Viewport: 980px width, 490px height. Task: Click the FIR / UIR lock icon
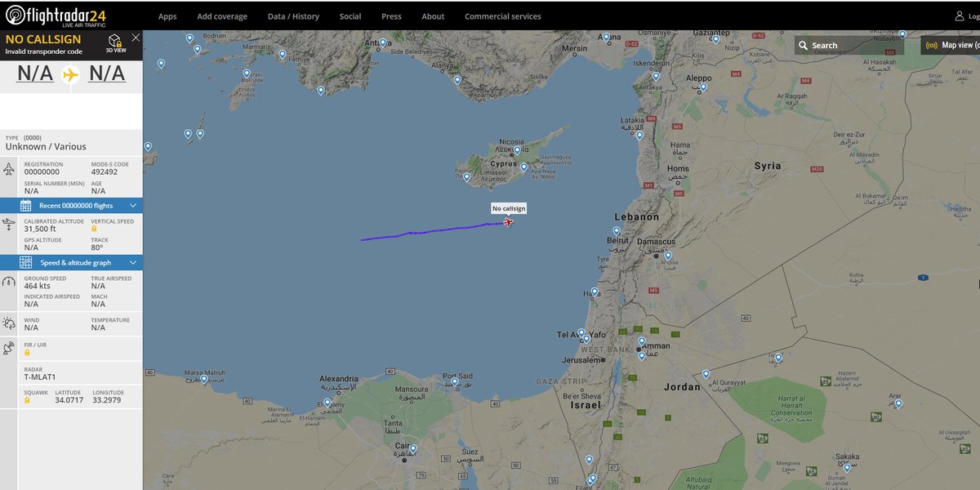click(x=27, y=352)
